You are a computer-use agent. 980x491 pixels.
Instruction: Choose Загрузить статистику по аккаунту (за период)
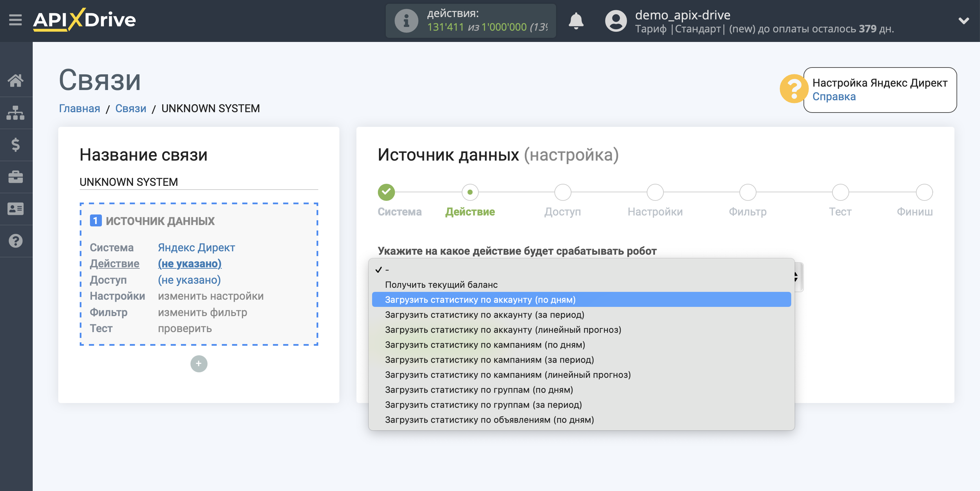[581, 315]
